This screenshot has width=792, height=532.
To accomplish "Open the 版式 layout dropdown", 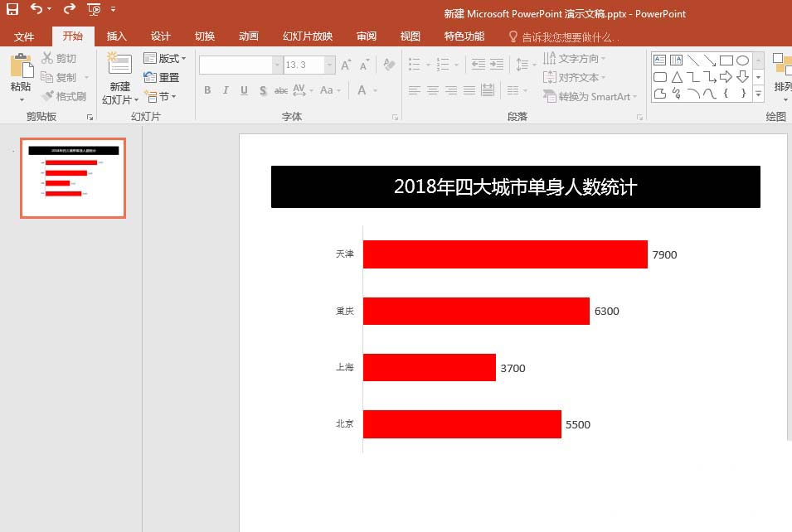I will [x=165, y=59].
